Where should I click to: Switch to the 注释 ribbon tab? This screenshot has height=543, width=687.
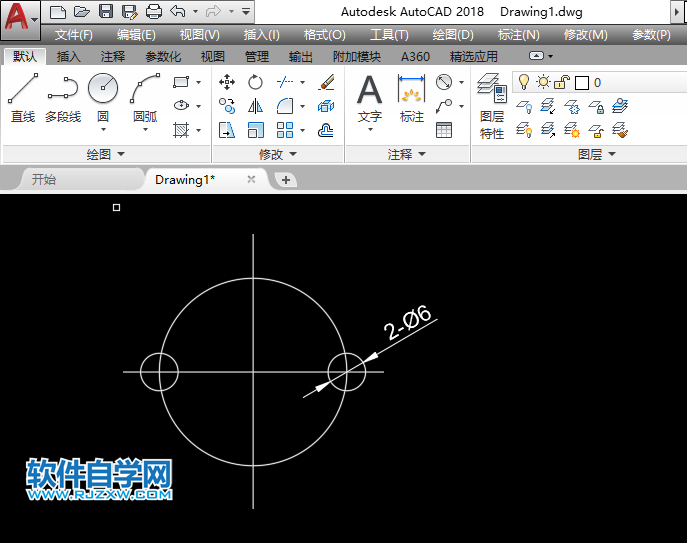[x=110, y=57]
